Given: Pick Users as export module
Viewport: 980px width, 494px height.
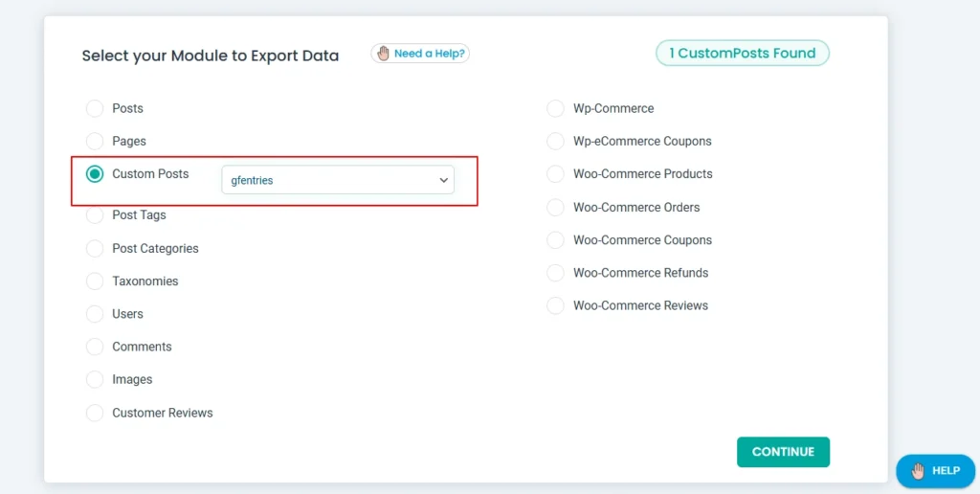Looking at the screenshot, I should click(95, 314).
